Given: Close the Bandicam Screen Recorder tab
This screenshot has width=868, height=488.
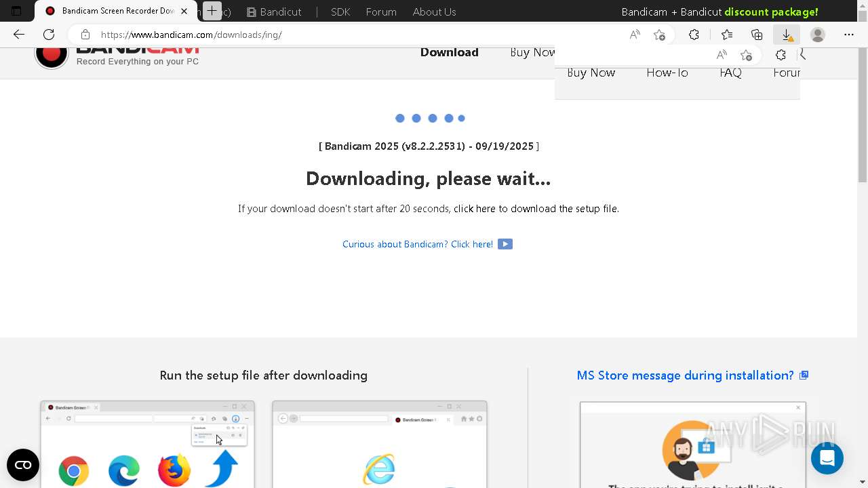Looking at the screenshot, I should pos(184,12).
